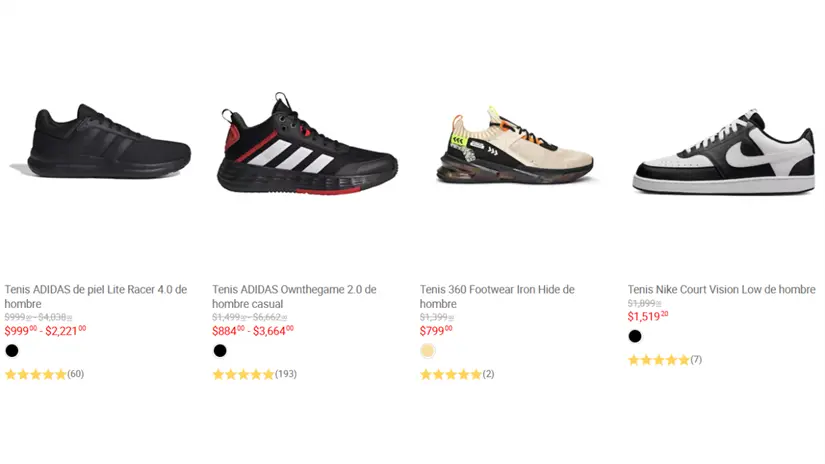Open the black ADIDAS Lite Racer shoe image
The width and height of the screenshot is (825, 464).
point(100,145)
